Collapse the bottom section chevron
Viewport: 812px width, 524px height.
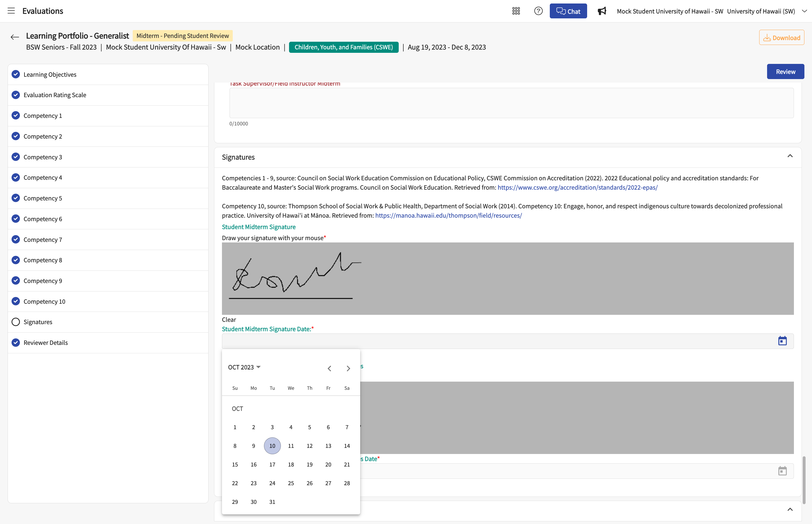(x=790, y=509)
